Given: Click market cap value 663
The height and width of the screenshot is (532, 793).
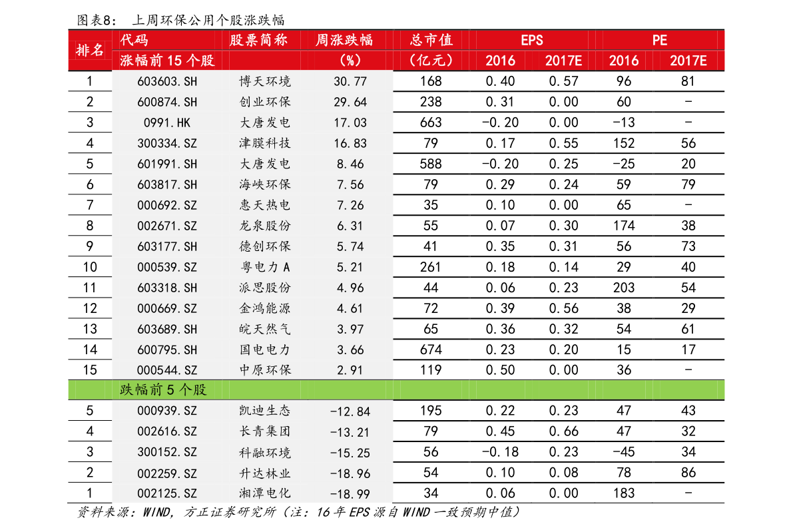Looking at the screenshot, I should tap(431, 123).
